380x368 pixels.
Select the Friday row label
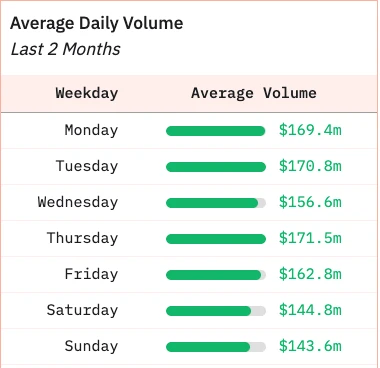[91, 274]
